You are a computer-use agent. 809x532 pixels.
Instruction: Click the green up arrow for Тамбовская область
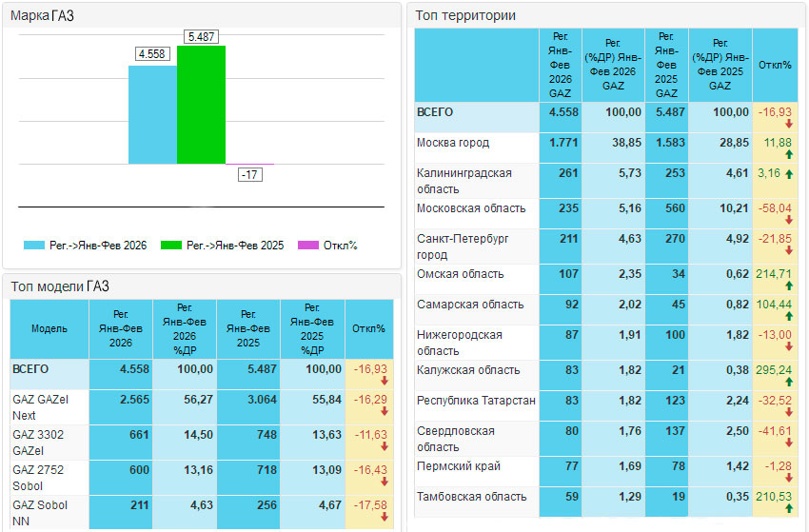[789, 508]
